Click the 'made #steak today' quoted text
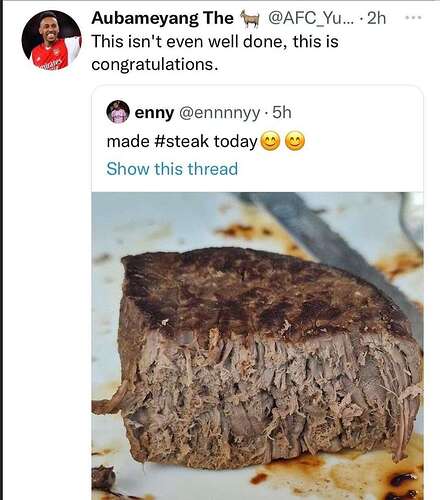Viewport: 440px width, 500px height. tap(182, 141)
